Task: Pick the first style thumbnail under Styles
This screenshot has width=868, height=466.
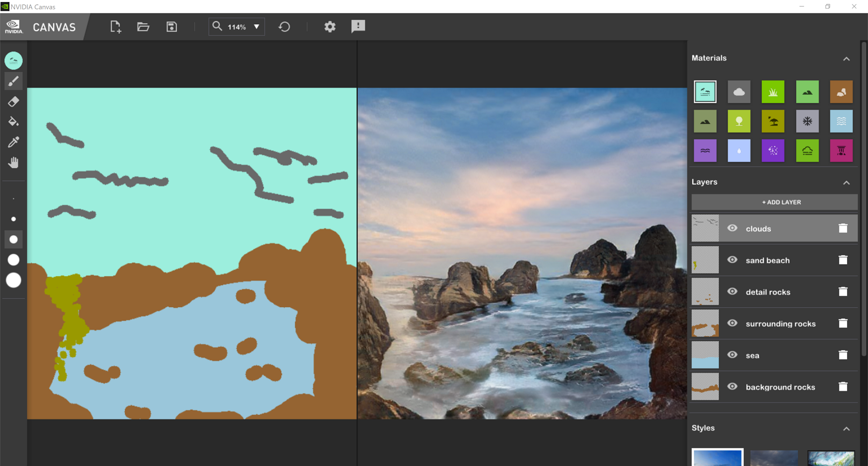Action: (x=717, y=457)
